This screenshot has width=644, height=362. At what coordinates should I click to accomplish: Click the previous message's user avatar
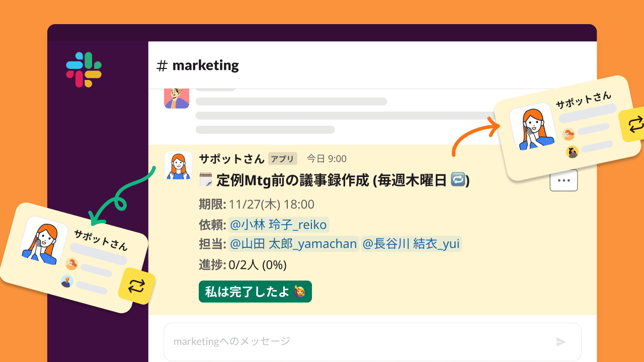pos(177,98)
